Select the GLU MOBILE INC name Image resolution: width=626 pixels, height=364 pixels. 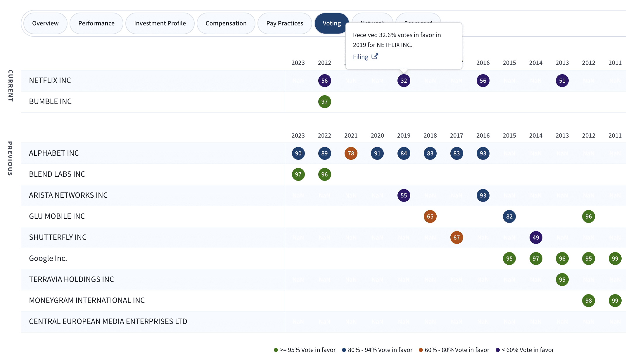(x=57, y=216)
